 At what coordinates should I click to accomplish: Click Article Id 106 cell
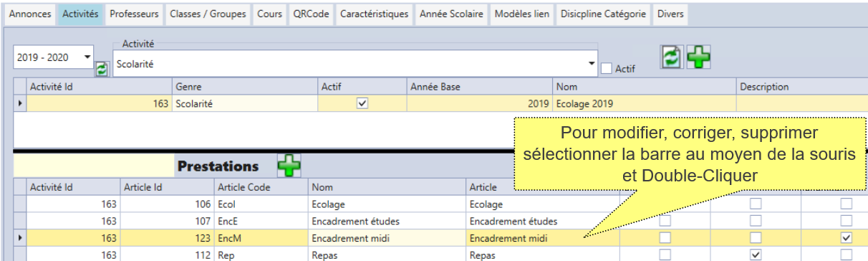coord(167,204)
